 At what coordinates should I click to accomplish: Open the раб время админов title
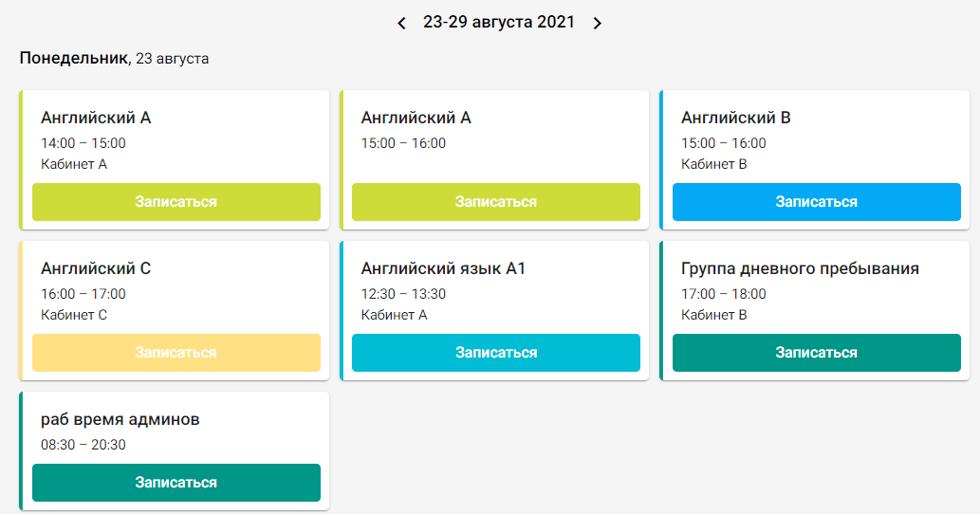pos(120,420)
